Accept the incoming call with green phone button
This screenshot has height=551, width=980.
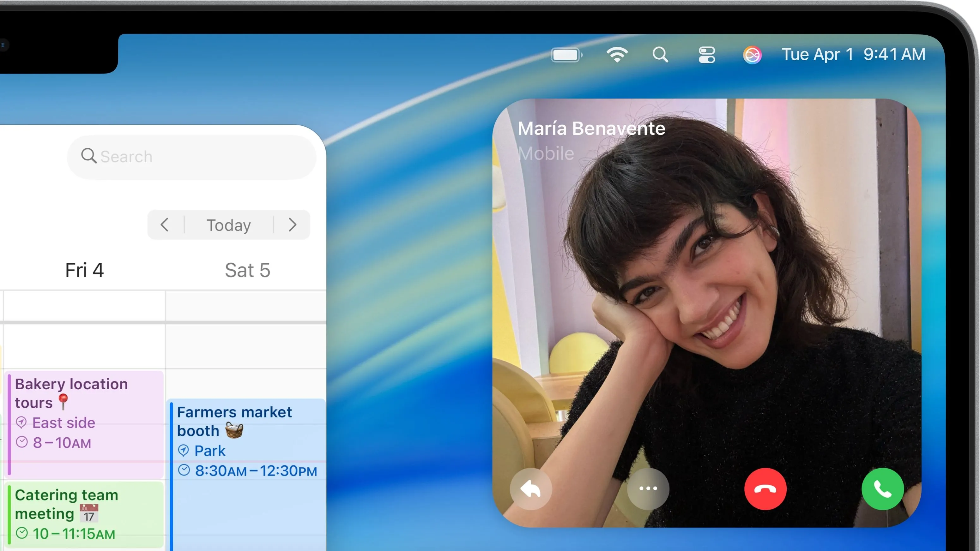pyautogui.click(x=882, y=488)
